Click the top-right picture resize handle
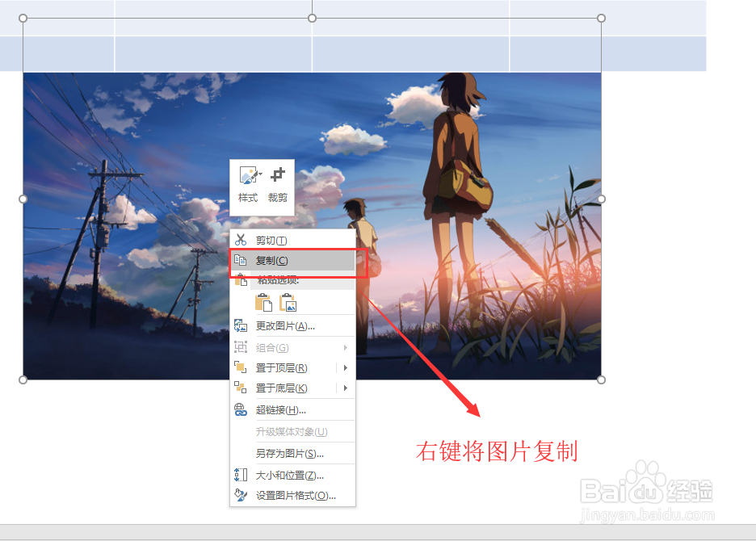Viewport: 756px width, 541px height. (601, 19)
